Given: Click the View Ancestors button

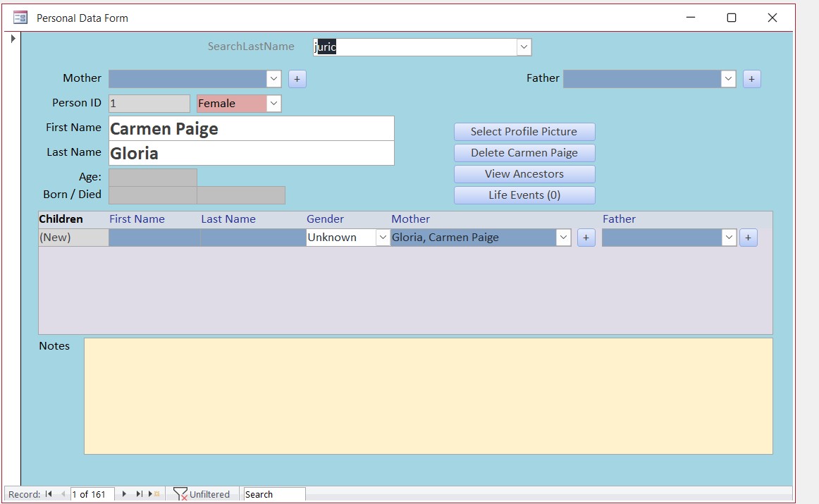Looking at the screenshot, I should (x=524, y=174).
